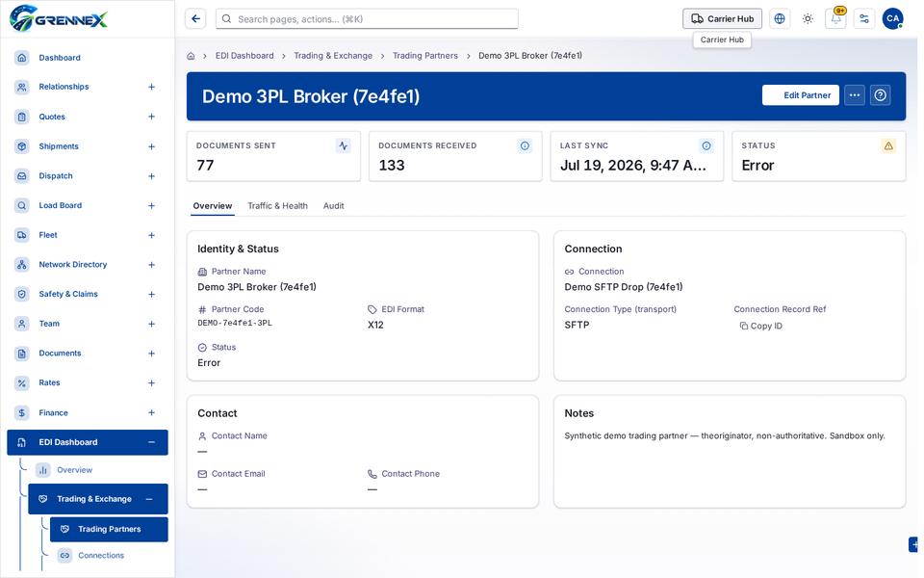Viewport: 924px width, 578px height.
Task: Open Dashboard in the sidebar
Action: point(88,58)
